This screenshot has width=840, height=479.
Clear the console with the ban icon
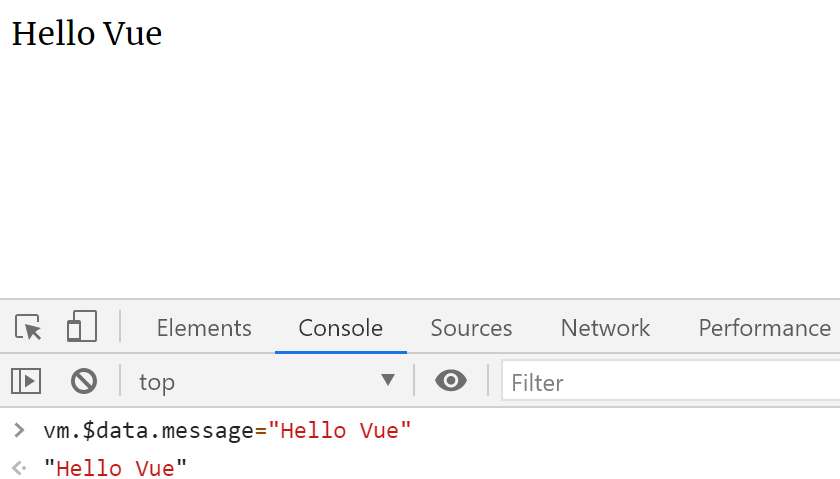pos(84,381)
